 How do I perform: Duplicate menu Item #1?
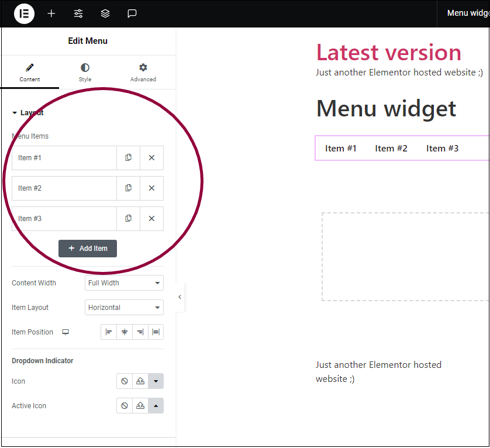pos(128,158)
